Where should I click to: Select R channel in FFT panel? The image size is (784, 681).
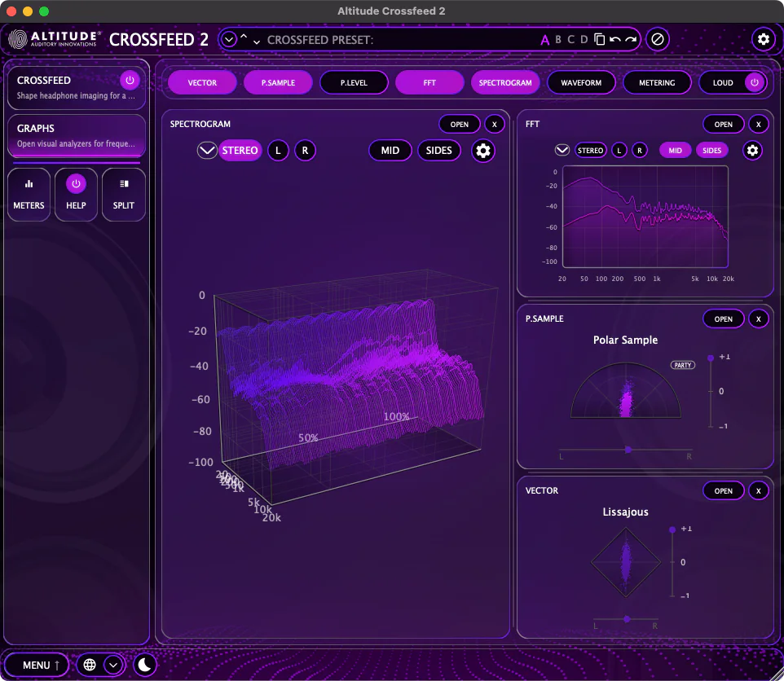tap(640, 151)
